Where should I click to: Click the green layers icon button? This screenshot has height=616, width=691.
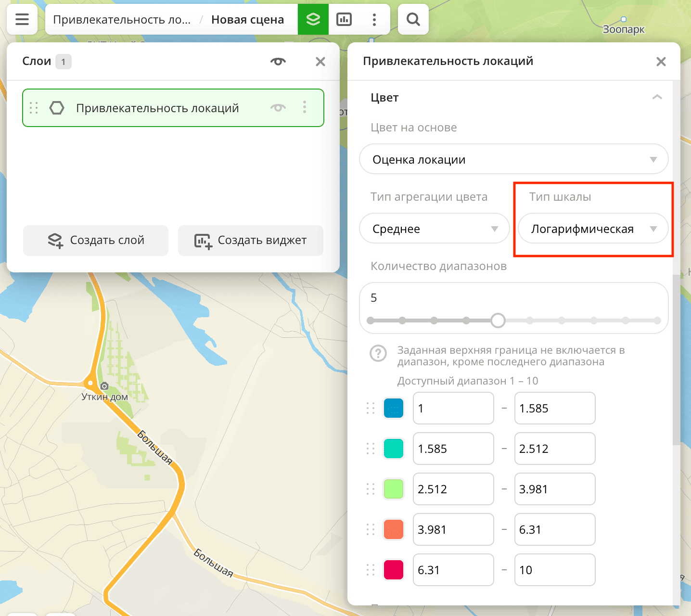(313, 19)
